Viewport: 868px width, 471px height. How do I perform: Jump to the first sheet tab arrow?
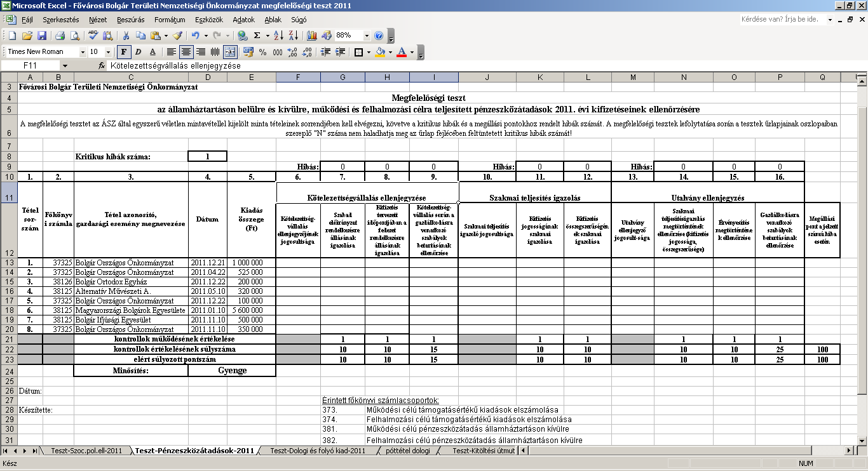pos(6,451)
